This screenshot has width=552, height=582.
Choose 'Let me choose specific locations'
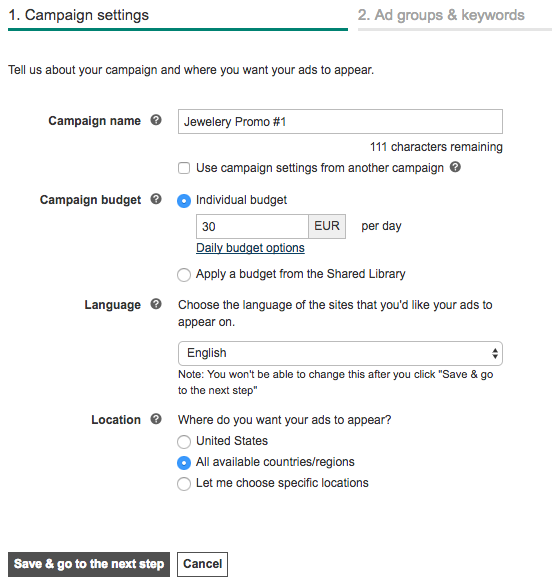coord(184,484)
